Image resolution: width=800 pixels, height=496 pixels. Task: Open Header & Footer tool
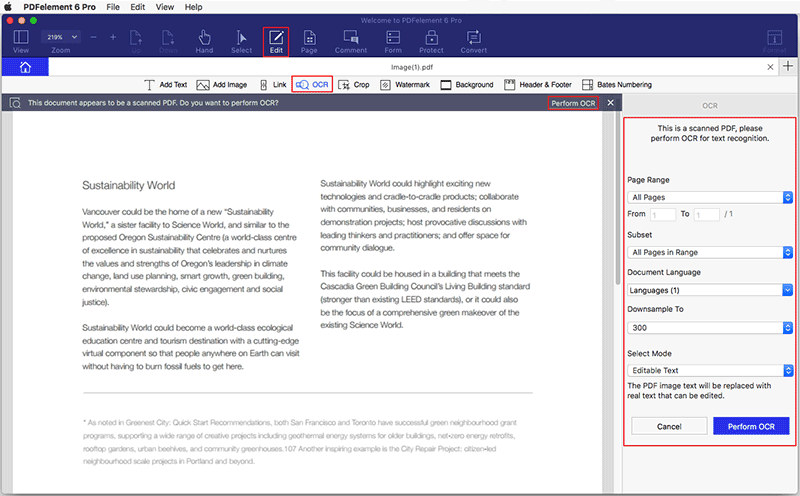click(x=538, y=85)
